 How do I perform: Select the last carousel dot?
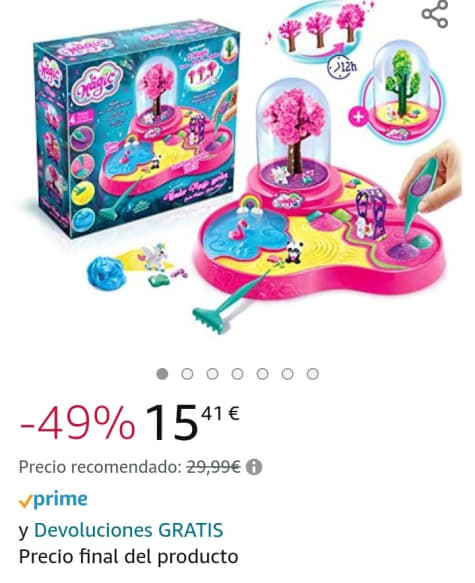point(313,374)
